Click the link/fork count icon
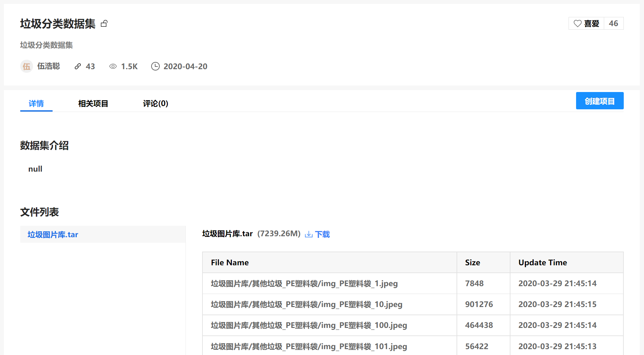644x355 pixels. pyautogui.click(x=78, y=66)
